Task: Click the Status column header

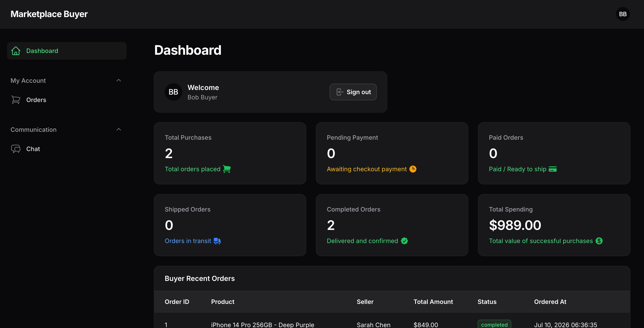Action: [x=487, y=302]
